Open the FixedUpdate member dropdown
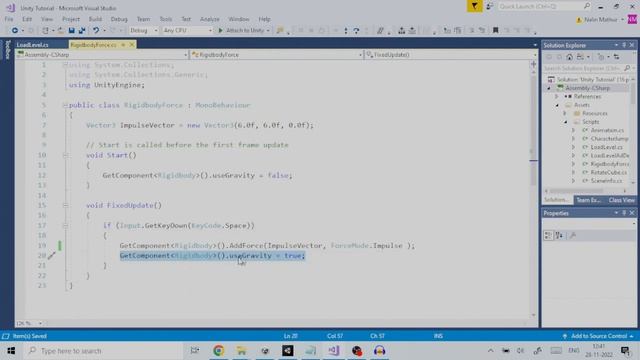 click(451, 55)
